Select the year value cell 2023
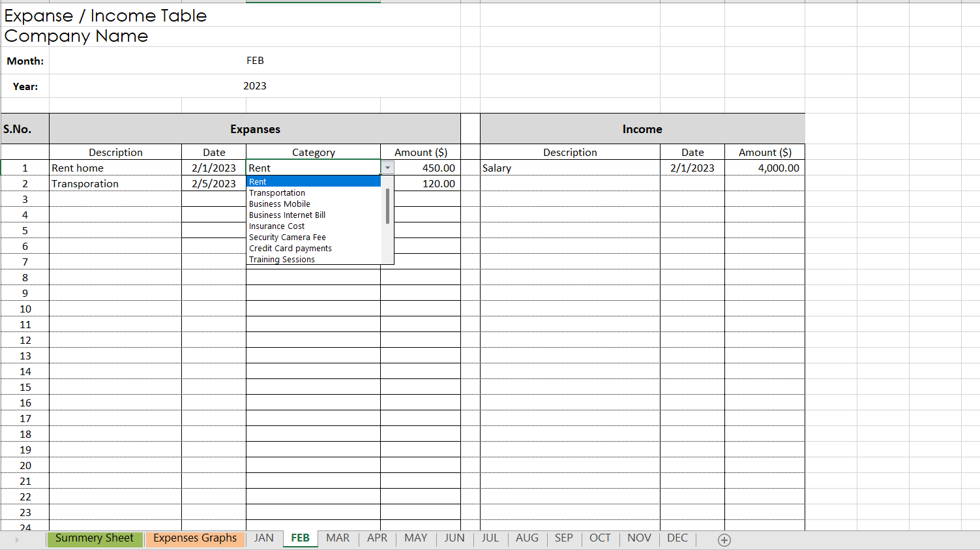 pos(255,86)
